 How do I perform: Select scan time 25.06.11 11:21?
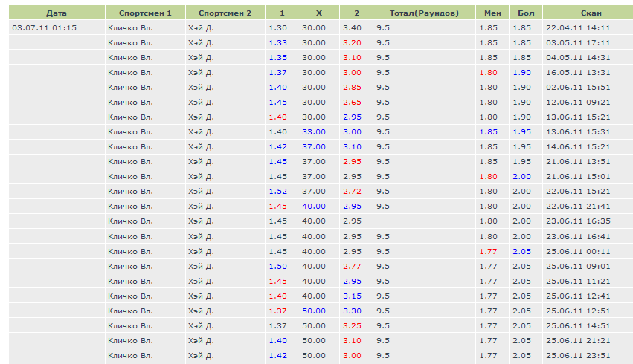pyautogui.click(x=578, y=282)
